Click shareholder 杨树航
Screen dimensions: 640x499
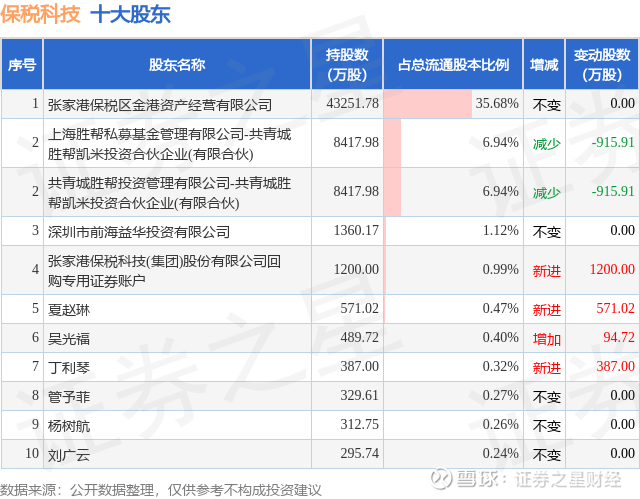69,426
